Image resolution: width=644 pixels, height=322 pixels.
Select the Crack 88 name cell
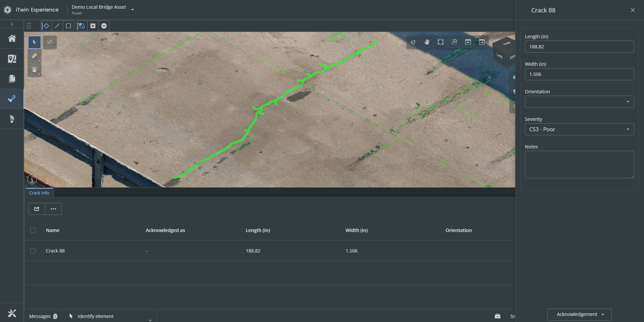55,251
